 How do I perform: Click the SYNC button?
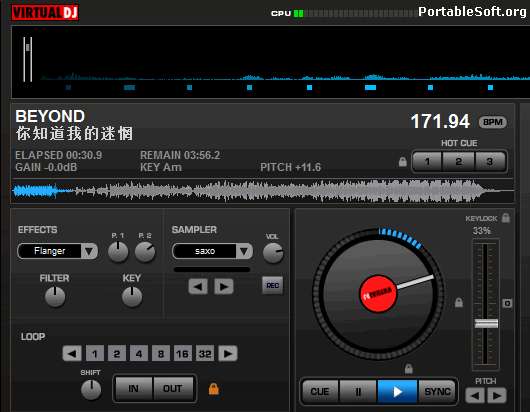(x=437, y=391)
